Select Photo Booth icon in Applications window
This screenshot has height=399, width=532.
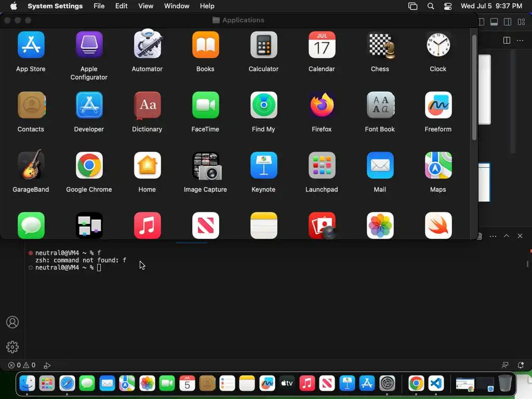322,225
